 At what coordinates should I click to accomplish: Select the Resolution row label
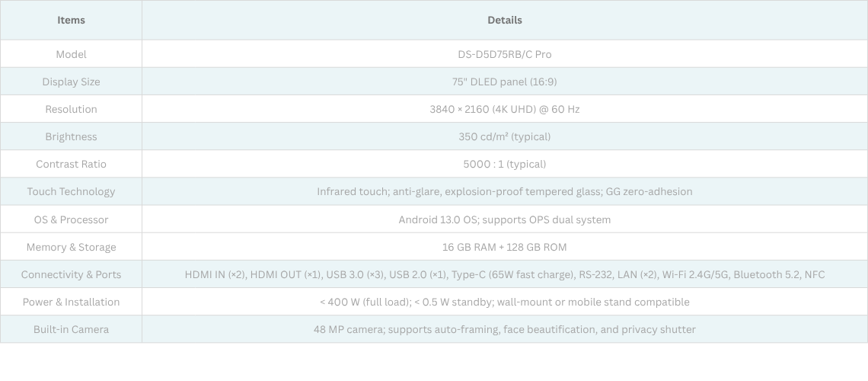click(71, 109)
